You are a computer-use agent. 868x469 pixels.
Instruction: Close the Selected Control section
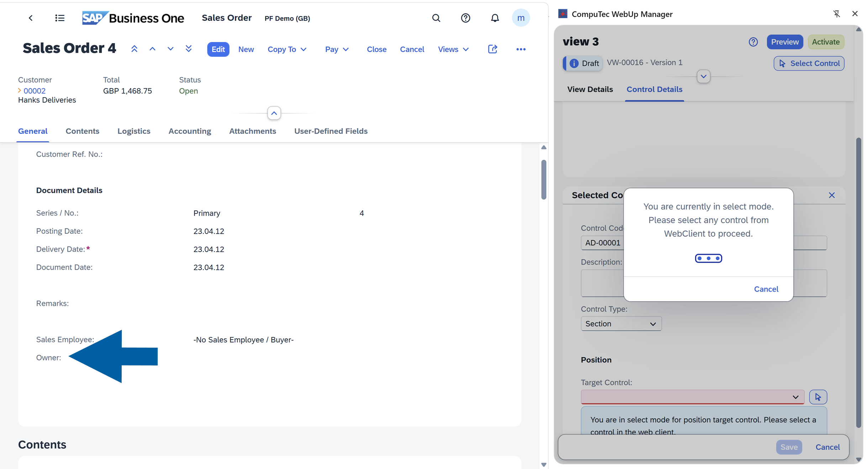(x=832, y=195)
